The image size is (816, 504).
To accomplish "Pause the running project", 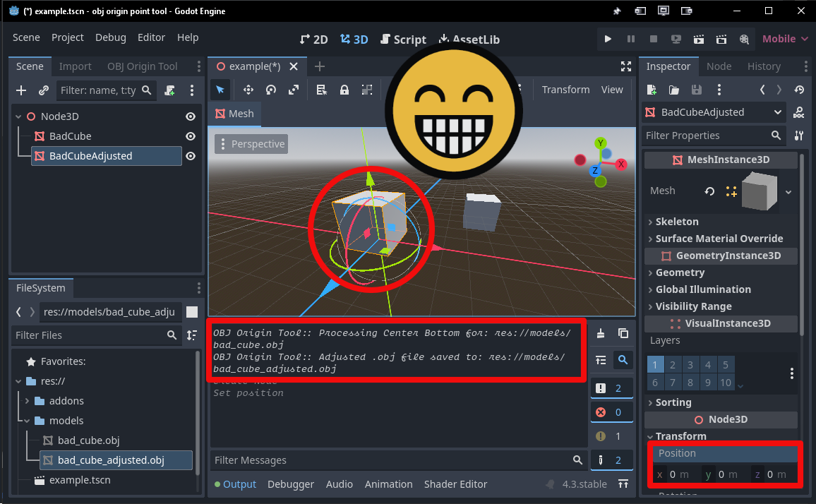I will pos(631,39).
